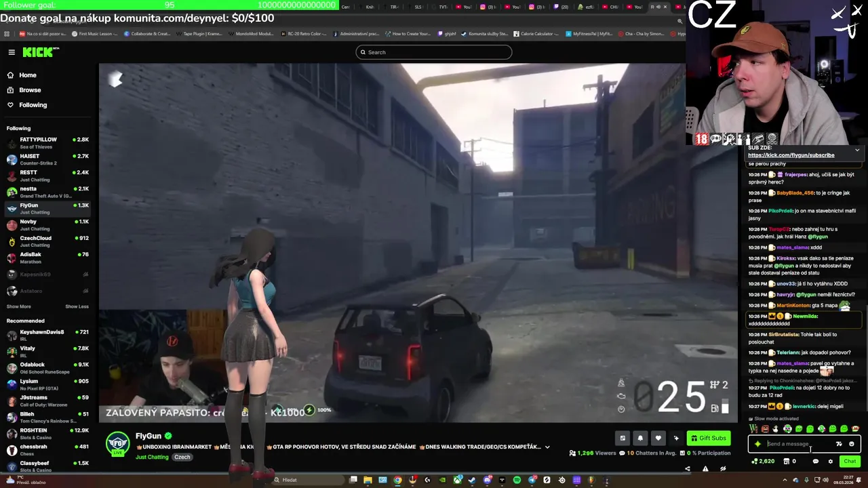Viewport: 868px width, 488px height.
Task: Open nestta channel in Following list
Action: [47, 192]
